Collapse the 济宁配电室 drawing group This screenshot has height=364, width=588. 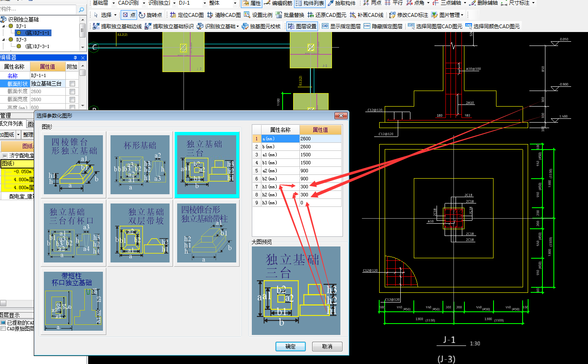point(5,155)
